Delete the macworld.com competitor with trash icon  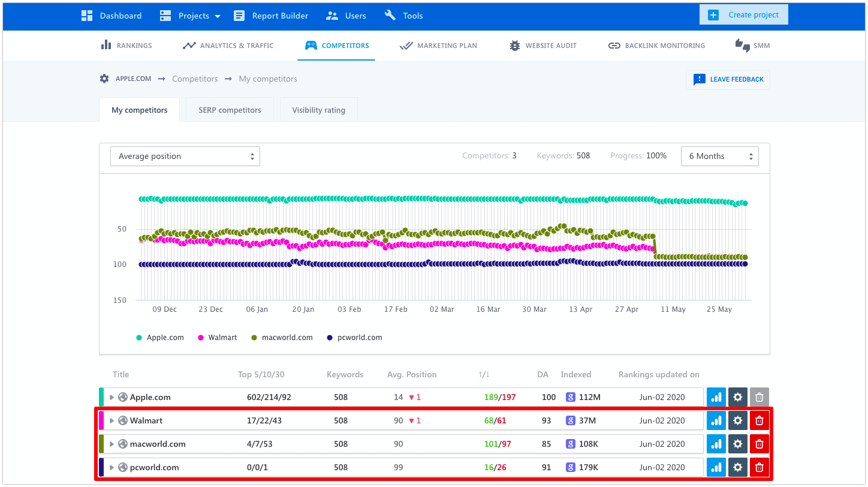(759, 444)
